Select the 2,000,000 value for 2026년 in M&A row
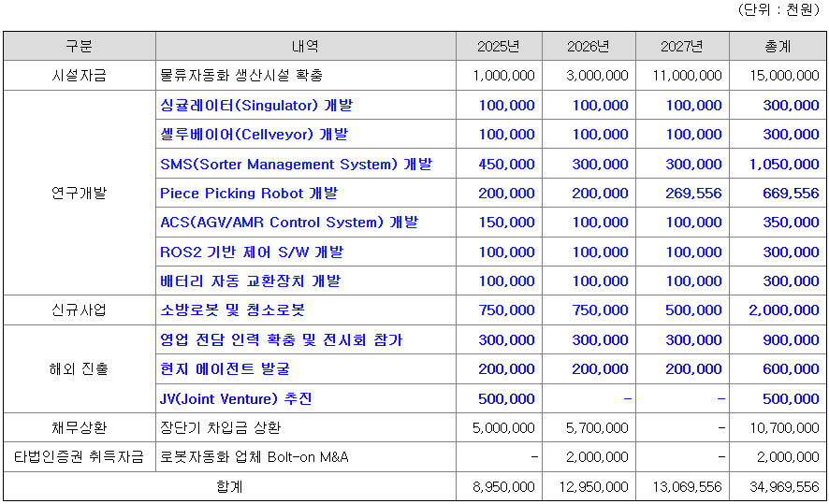The image size is (829, 504). click(597, 456)
